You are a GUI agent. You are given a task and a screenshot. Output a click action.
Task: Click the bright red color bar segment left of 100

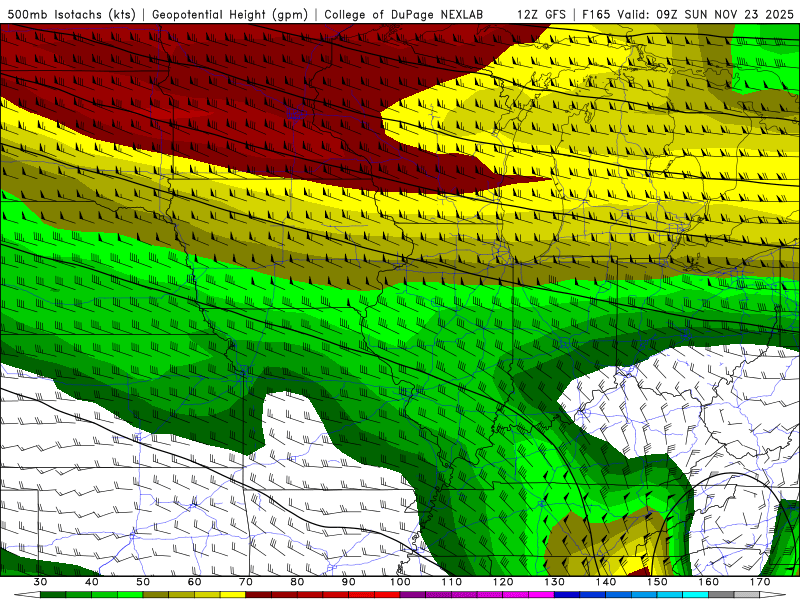(387, 595)
